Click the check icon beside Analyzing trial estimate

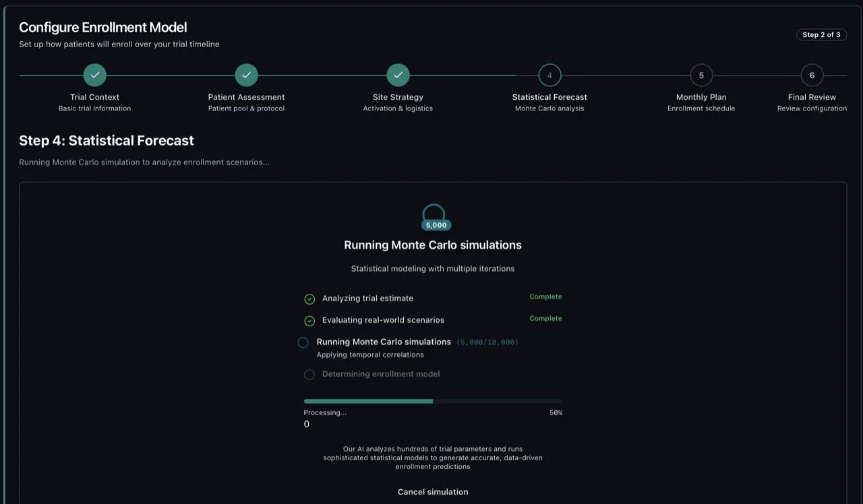(x=309, y=299)
